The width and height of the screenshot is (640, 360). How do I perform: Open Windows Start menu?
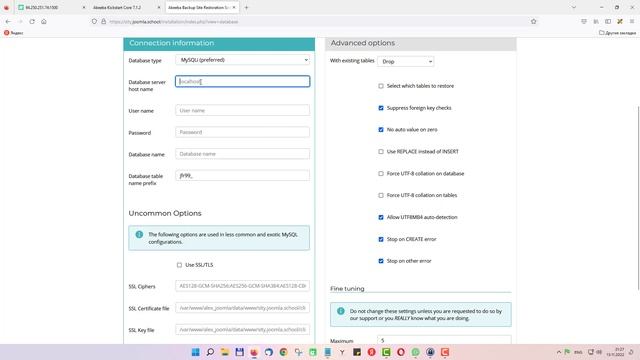196,352
